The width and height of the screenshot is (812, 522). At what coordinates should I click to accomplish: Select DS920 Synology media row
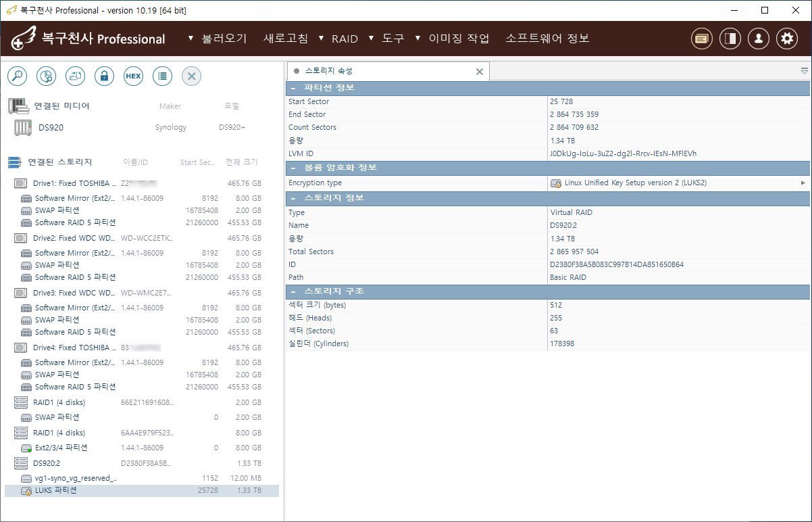[x=142, y=128]
